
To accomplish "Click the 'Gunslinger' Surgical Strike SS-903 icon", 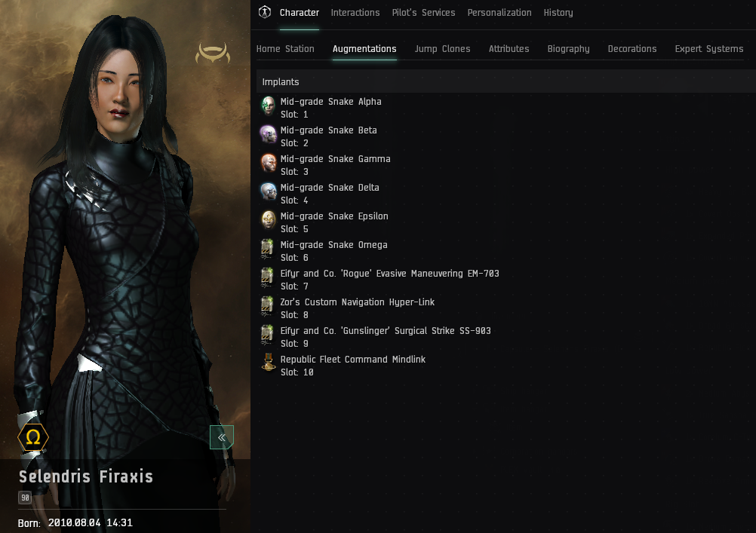I will pyautogui.click(x=267, y=335).
